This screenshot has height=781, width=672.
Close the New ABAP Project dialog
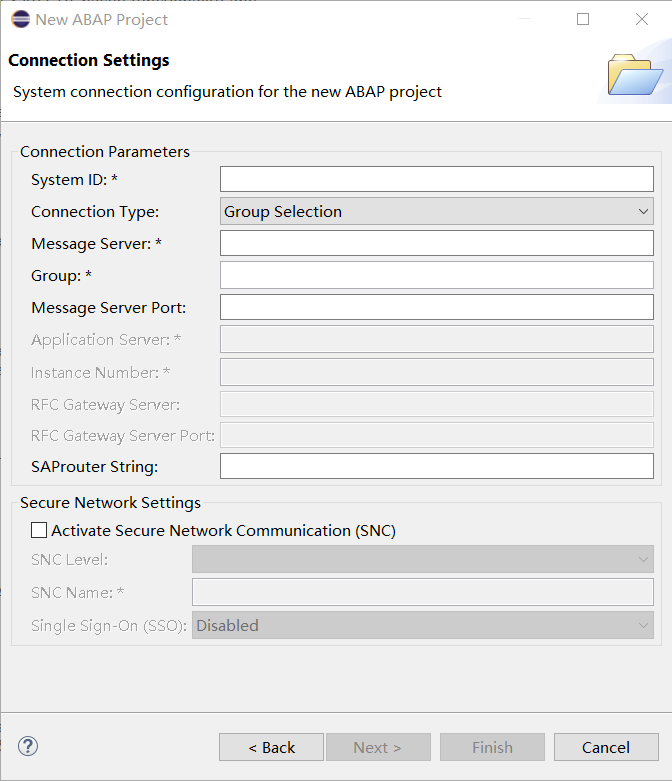point(642,19)
